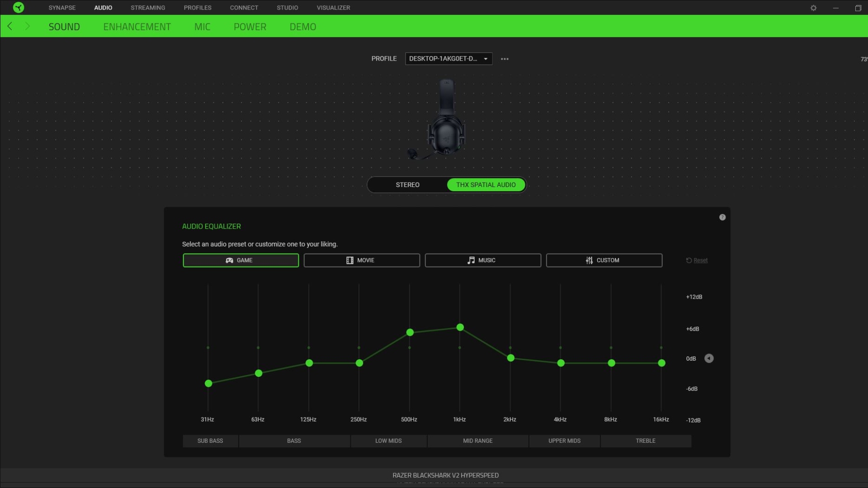Click the BASS range label
Image resolution: width=868 pixels, height=488 pixels.
[294, 441]
